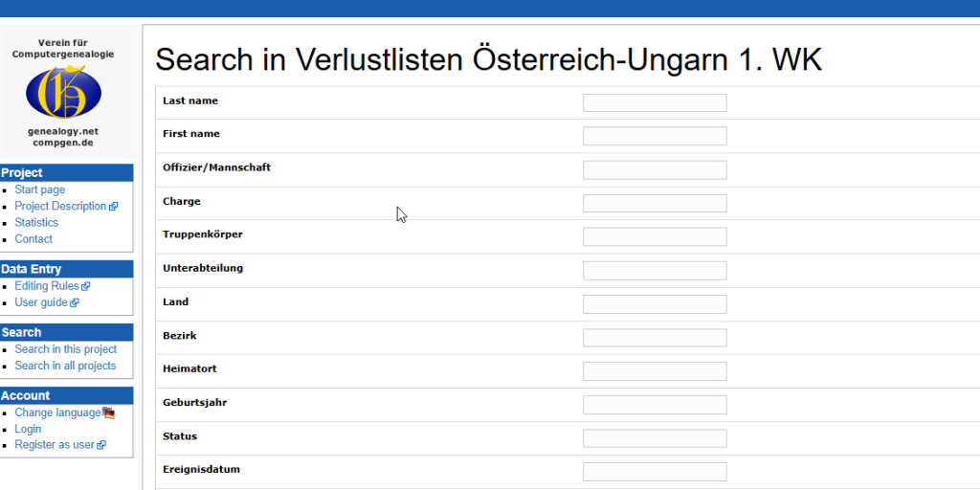Focus the Last name input field

pyautogui.click(x=655, y=102)
